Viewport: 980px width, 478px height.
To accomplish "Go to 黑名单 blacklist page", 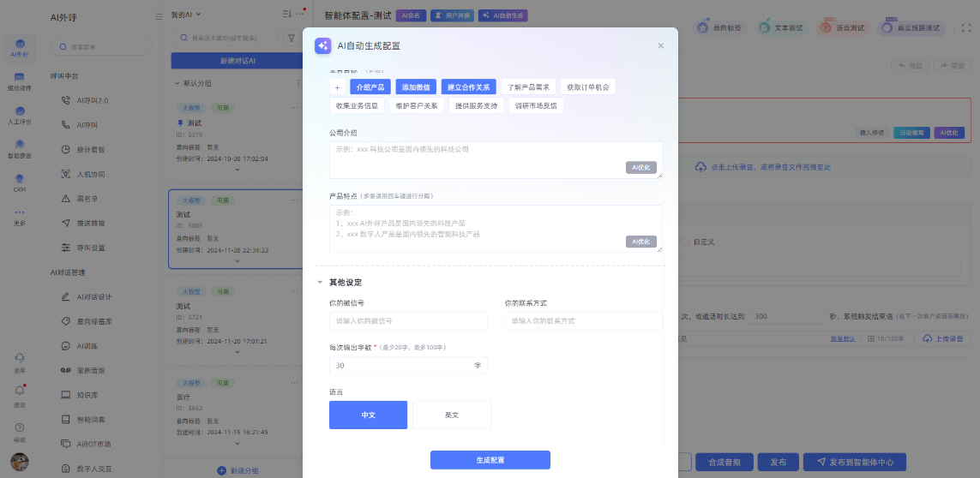I will tap(89, 199).
